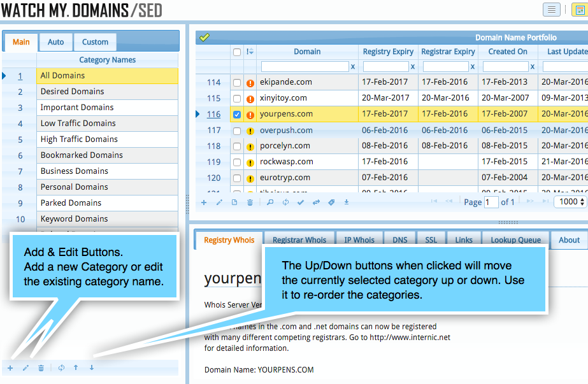588x384 pixels.
Task: Click the red alert icon for ekipande.com
Action: coord(250,83)
